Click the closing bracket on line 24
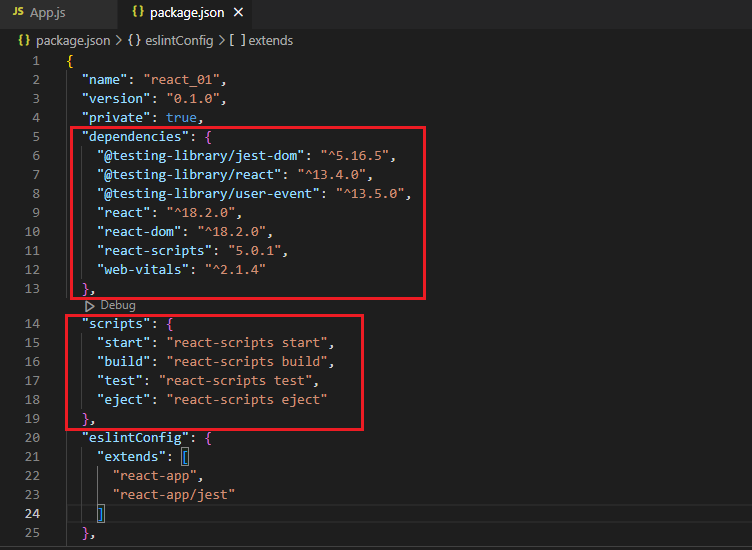 101,514
